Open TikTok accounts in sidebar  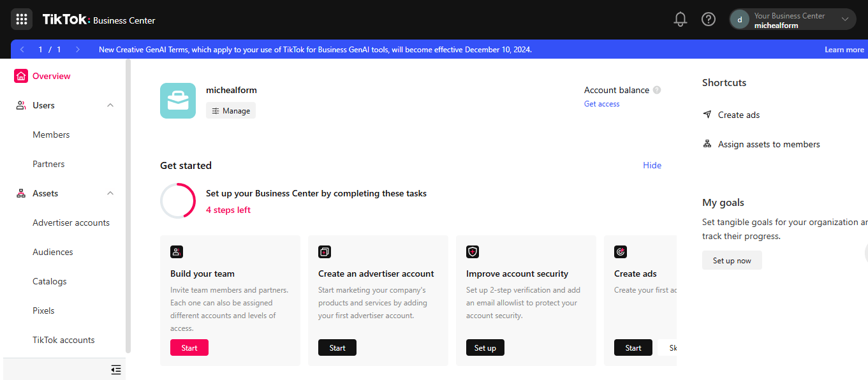64,340
